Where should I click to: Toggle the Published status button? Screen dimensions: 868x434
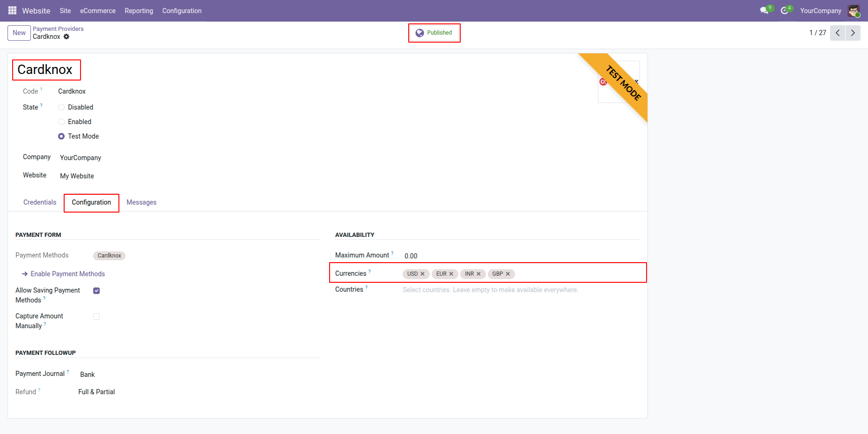pyautogui.click(x=434, y=33)
